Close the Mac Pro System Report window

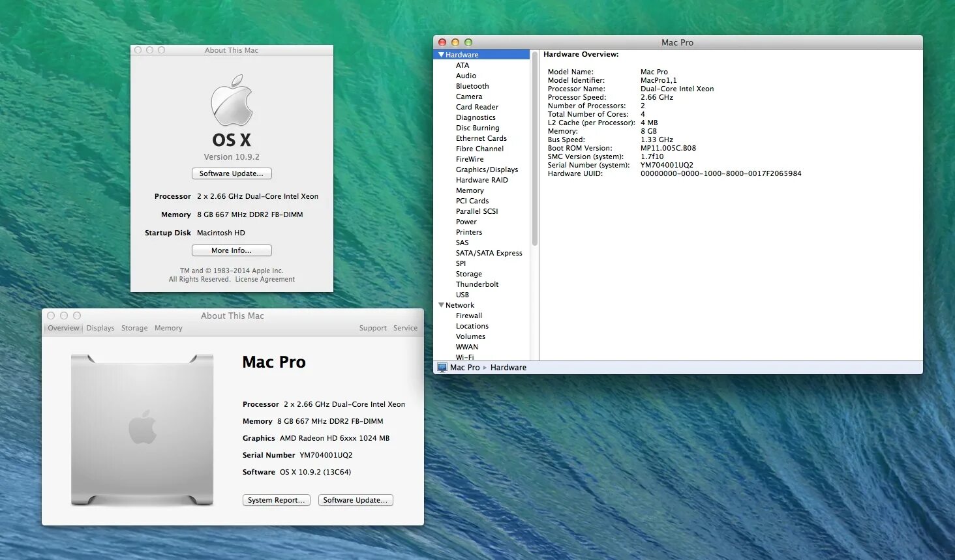tap(442, 42)
